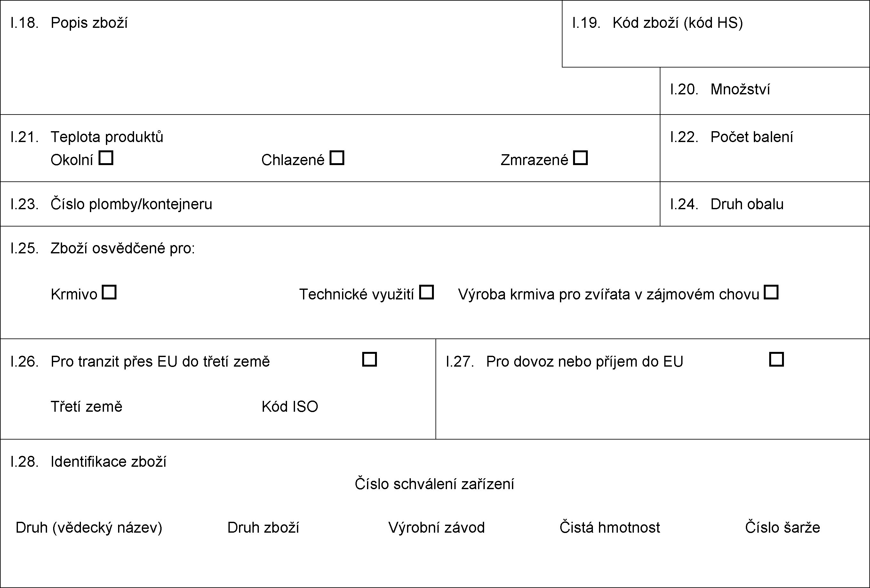
Task: Click the Počet balení field
Action: tap(764, 161)
